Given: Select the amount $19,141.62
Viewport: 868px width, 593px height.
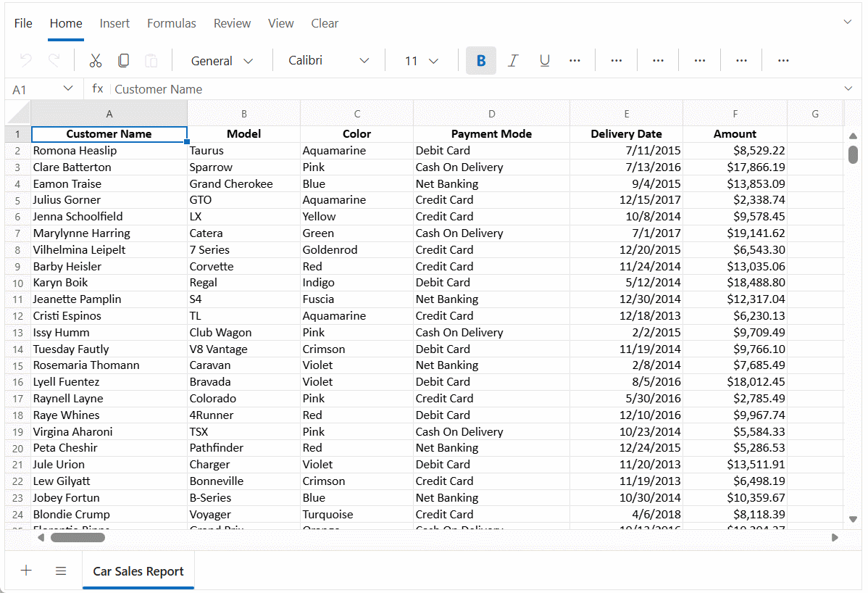Looking at the screenshot, I should pos(735,233).
